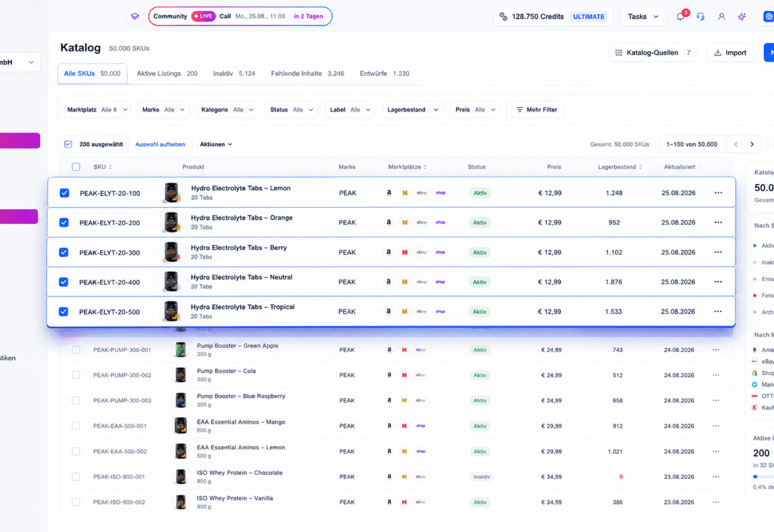Click the 1–100 von 50.000 page indicator
The image size is (774, 532).
(x=692, y=144)
